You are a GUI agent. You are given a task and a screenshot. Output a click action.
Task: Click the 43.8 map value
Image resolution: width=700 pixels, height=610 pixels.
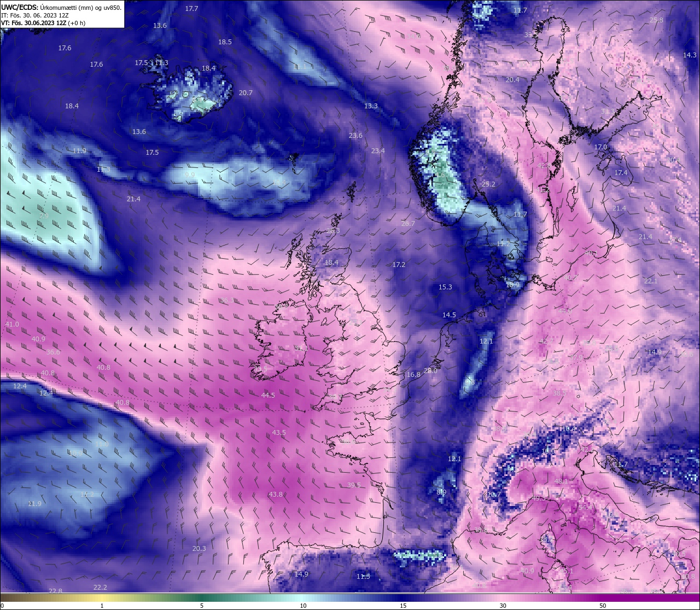(x=276, y=495)
